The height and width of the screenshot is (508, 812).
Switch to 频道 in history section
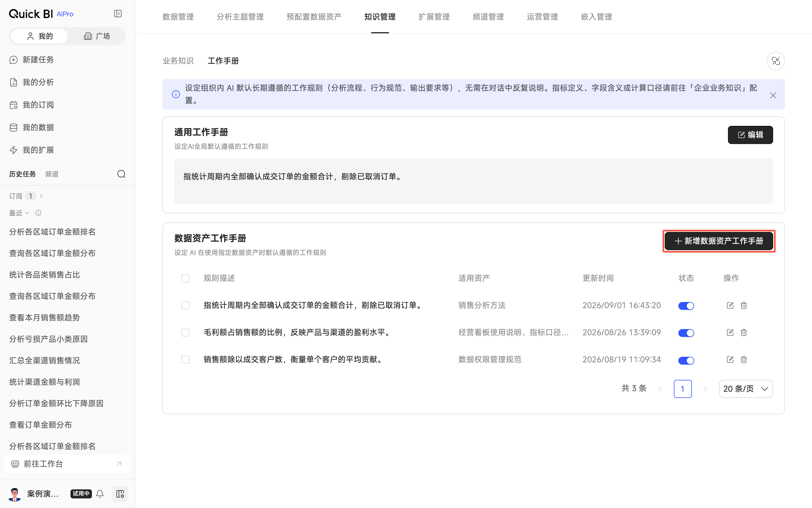52,174
